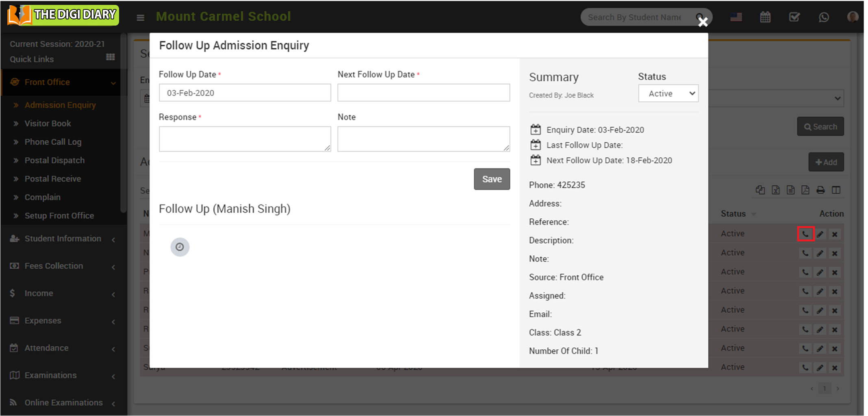Click the Next Follow Up Date field
Screen dimensions: 868x416
(423, 93)
